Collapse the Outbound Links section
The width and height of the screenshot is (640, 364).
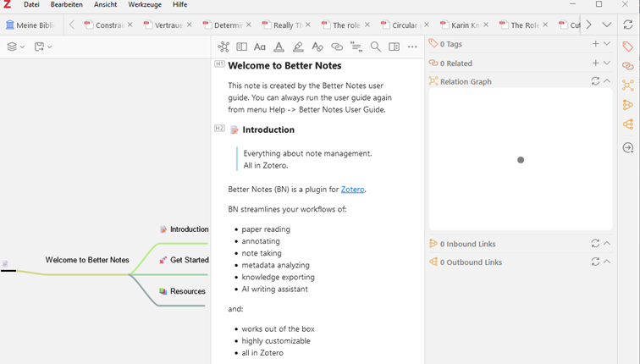[x=607, y=262]
